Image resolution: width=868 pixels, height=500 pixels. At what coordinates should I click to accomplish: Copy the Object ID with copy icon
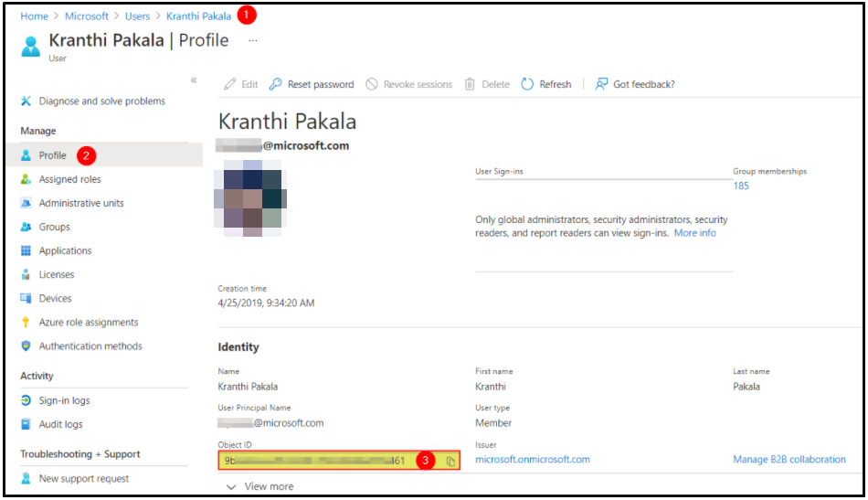point(450,461)
